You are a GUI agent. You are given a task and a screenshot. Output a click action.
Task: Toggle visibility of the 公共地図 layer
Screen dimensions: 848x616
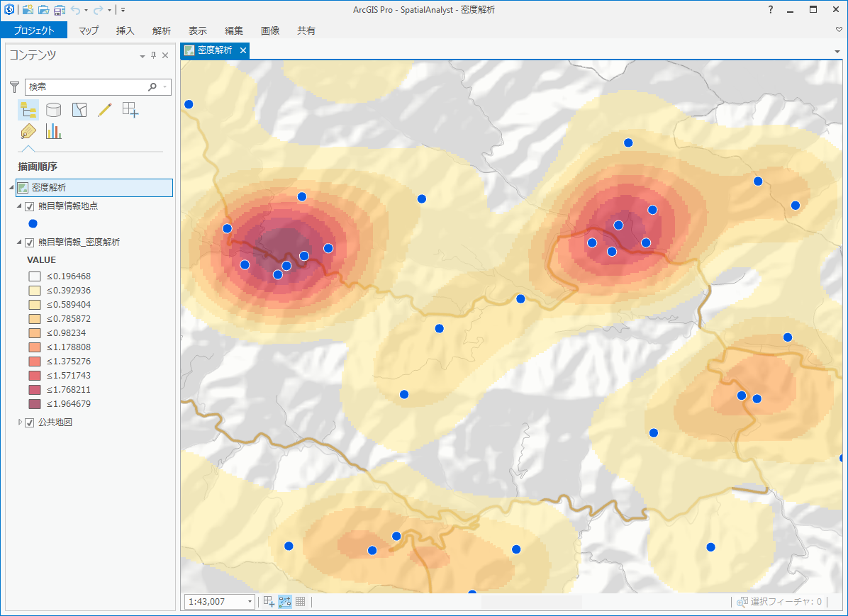[x=29, y=422]
